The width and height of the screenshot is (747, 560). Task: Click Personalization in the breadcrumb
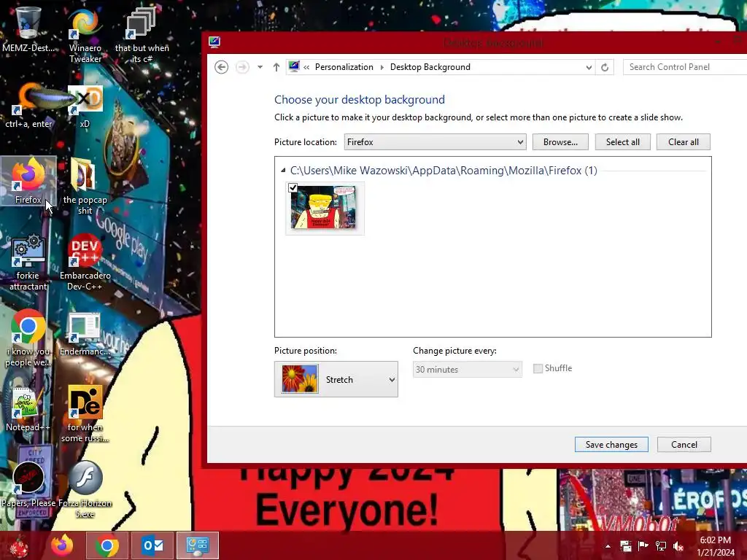pyautogui.click(x=344, y=67)
